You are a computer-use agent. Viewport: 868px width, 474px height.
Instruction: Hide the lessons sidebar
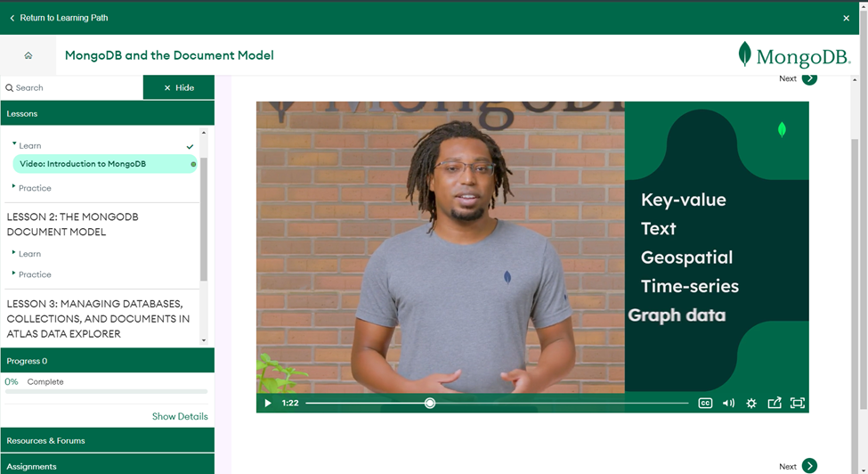point(179,87)
